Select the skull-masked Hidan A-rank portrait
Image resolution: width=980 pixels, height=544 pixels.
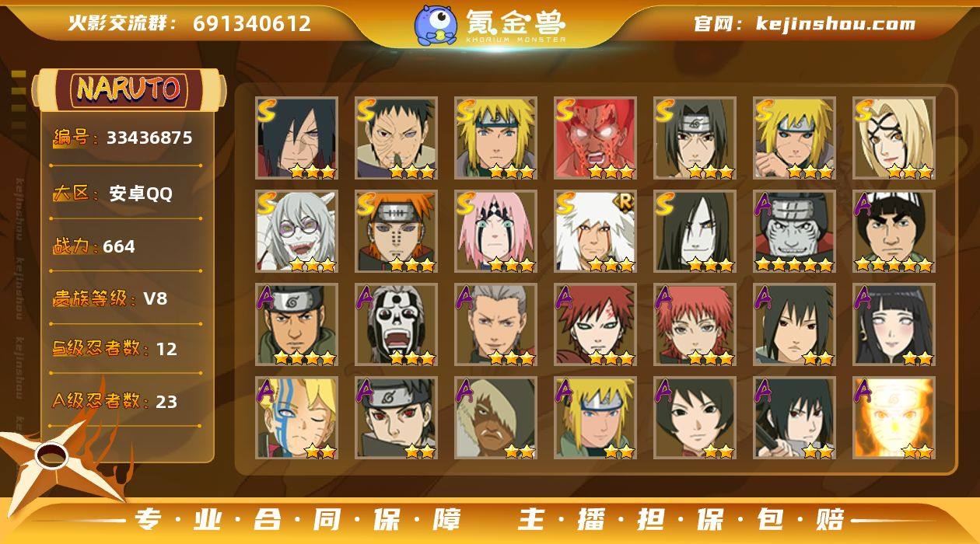(396, 325)
